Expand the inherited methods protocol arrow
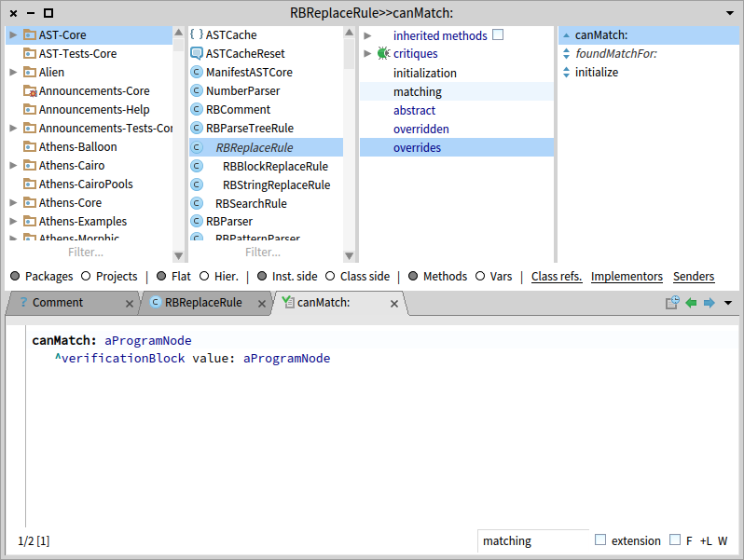Viewport: 744px width, 560px height. click(x=367, y=35)
